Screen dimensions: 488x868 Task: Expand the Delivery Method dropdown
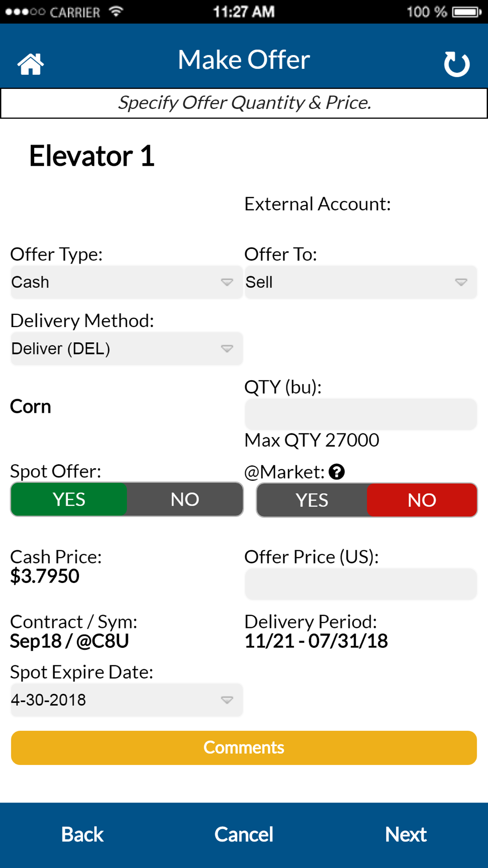pos(126,349)
